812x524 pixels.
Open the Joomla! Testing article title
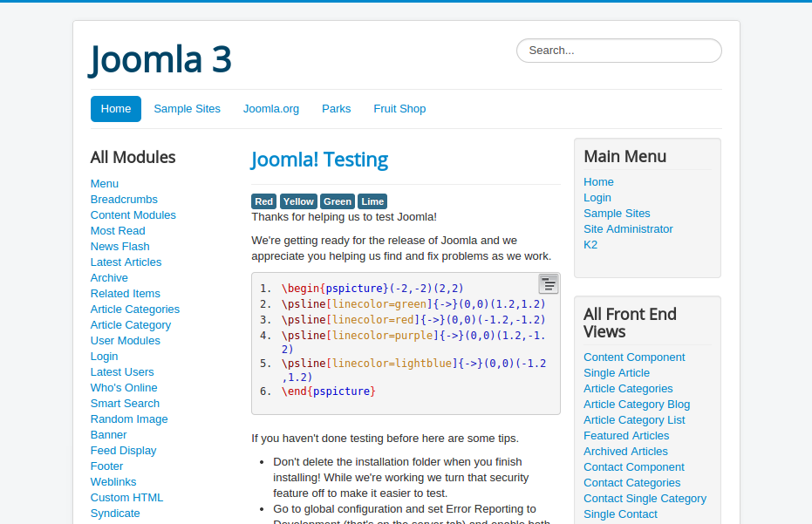click(x=319, y=160)
